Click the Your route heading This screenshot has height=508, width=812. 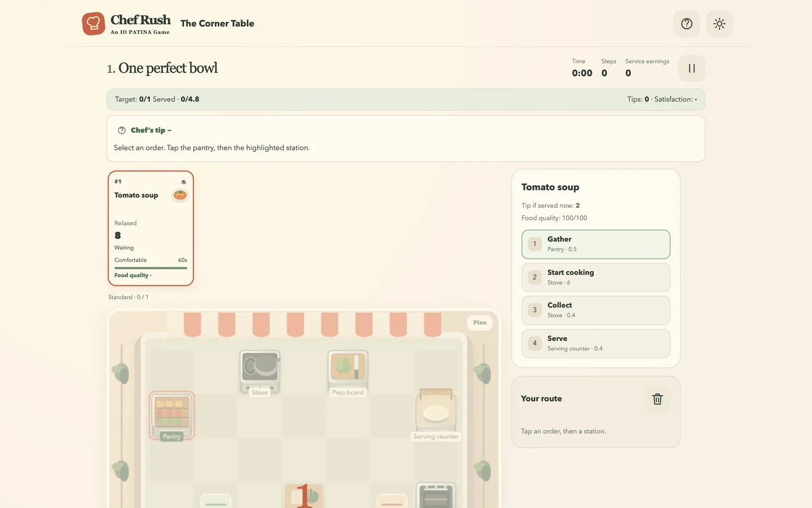(x=541, y=398)
